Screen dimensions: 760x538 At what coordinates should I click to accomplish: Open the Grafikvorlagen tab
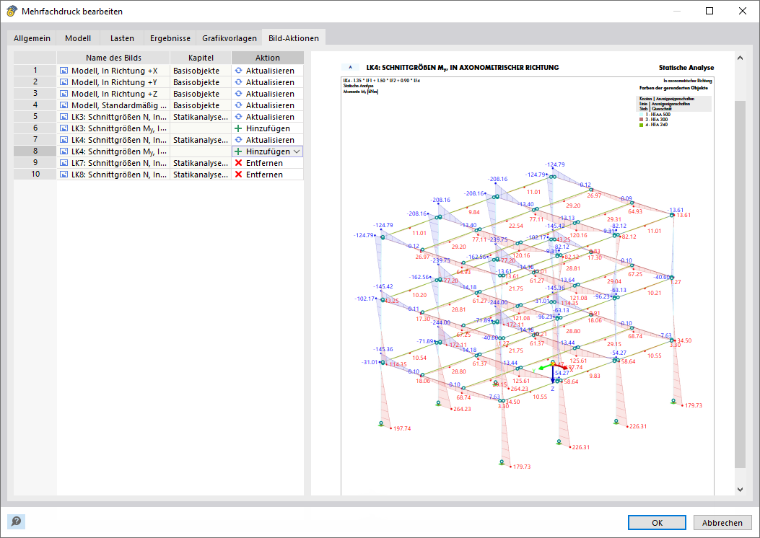(x=229, y=38)
